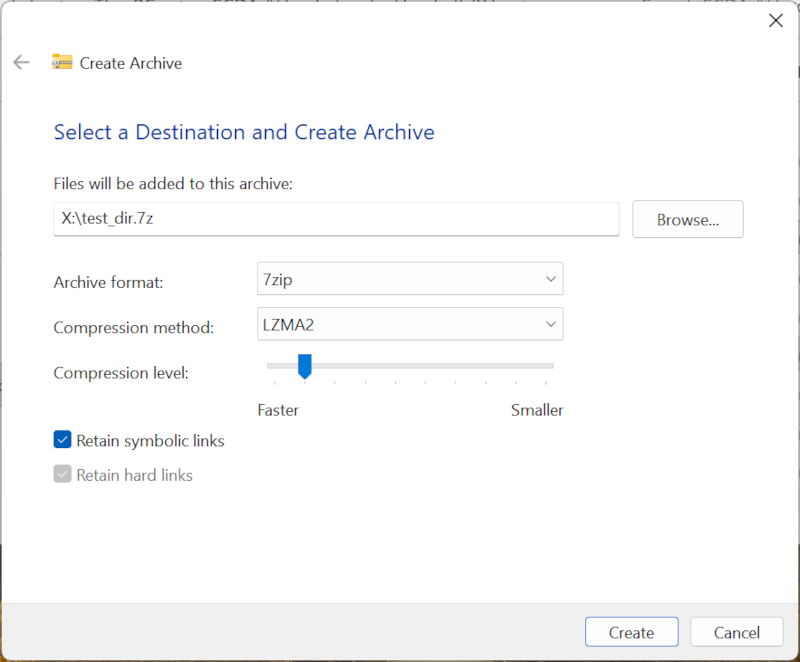Click the Archive format: label
This screenshot has width=800, height=662.
[x=108, y=282]
